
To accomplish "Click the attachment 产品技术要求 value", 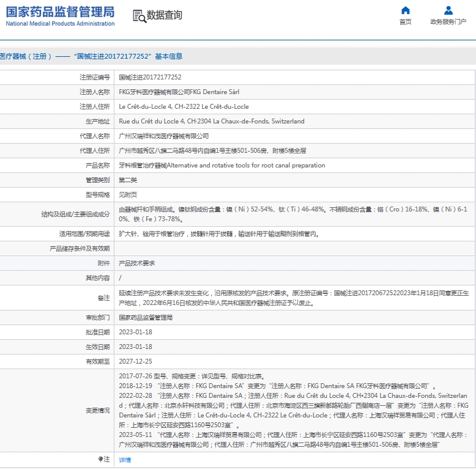I will [137, 263].
